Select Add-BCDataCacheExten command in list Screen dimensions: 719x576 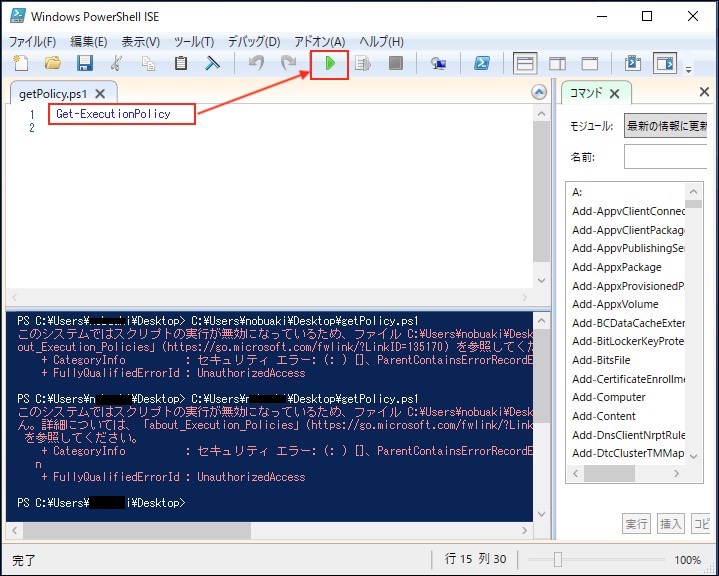point(628,323)
